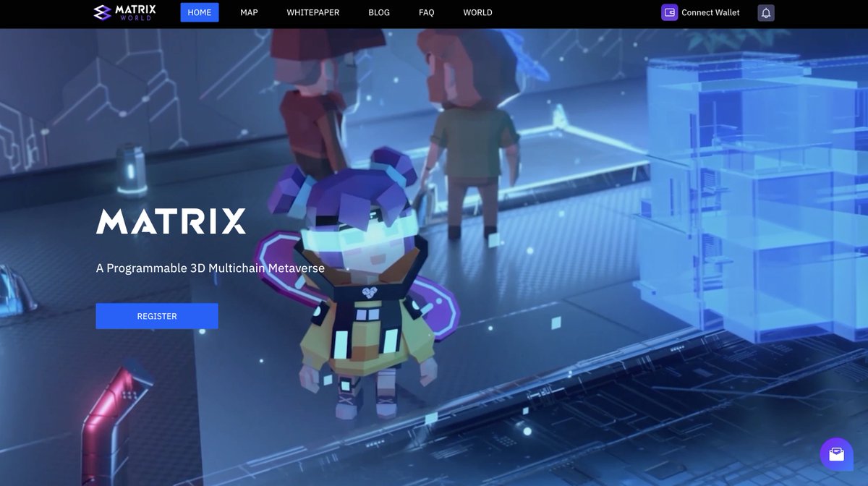The image size is (868, 486).
Task: Open the BLOG section
Action: (379, 12)
